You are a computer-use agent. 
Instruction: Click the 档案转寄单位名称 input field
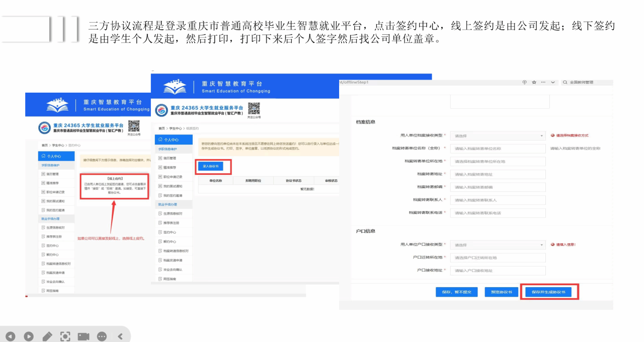[x=498, y=149]
